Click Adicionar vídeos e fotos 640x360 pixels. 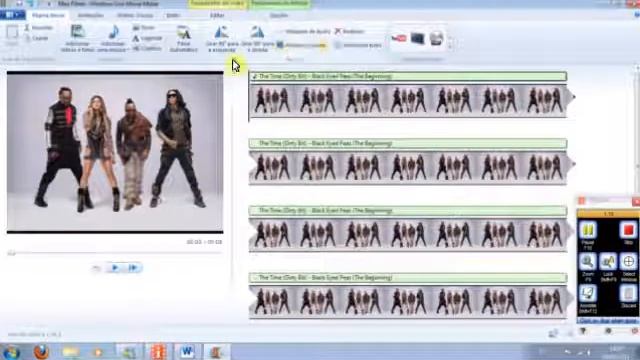78,38
